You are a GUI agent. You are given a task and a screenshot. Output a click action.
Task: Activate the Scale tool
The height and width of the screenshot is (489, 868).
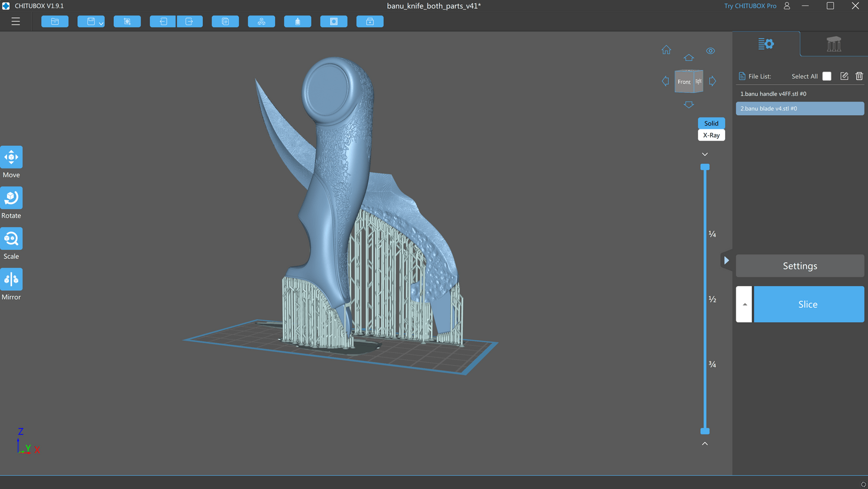pyautogui.click(x=11, y=239)
